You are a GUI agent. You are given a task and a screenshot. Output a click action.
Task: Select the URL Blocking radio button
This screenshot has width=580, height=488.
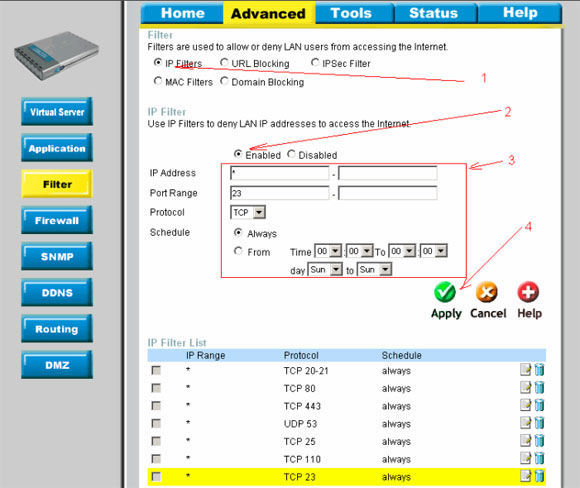coord(224,63)
